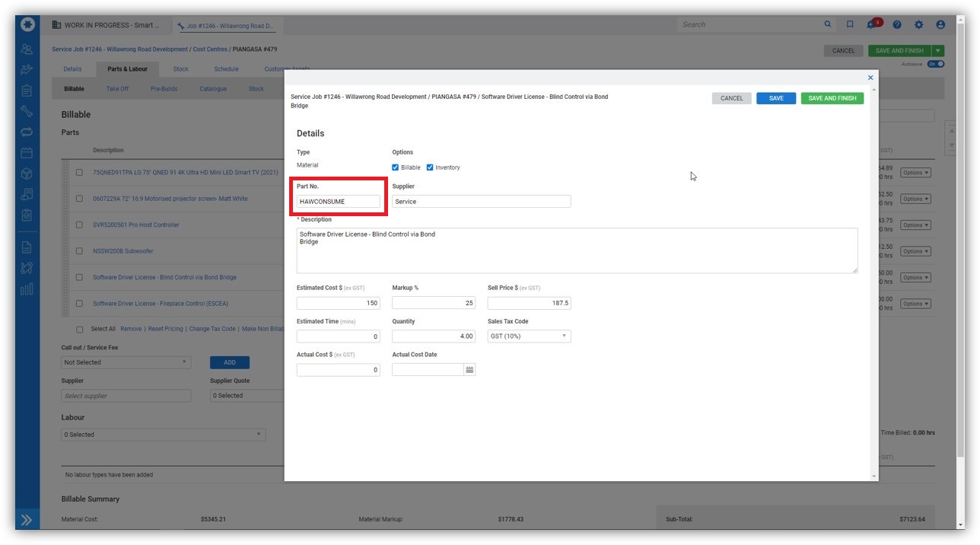
Task: Open the People icon in the sidebar
Action: (x=27, y=50)
